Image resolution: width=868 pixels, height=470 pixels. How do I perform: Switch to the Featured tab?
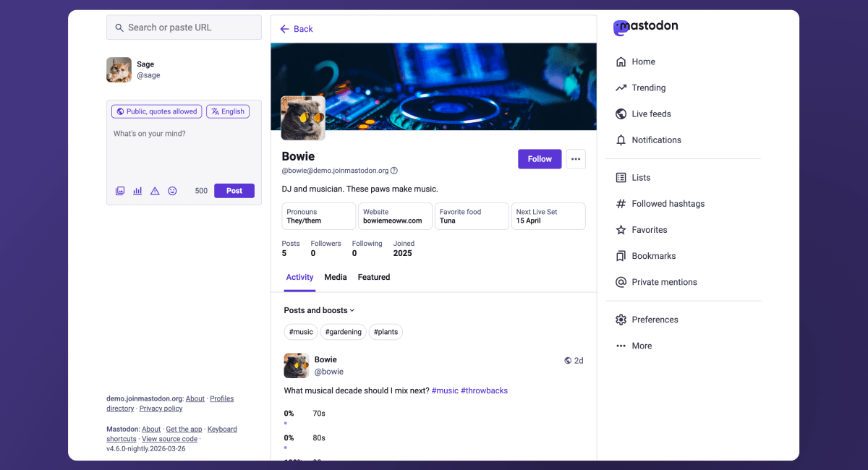[374, 278]
